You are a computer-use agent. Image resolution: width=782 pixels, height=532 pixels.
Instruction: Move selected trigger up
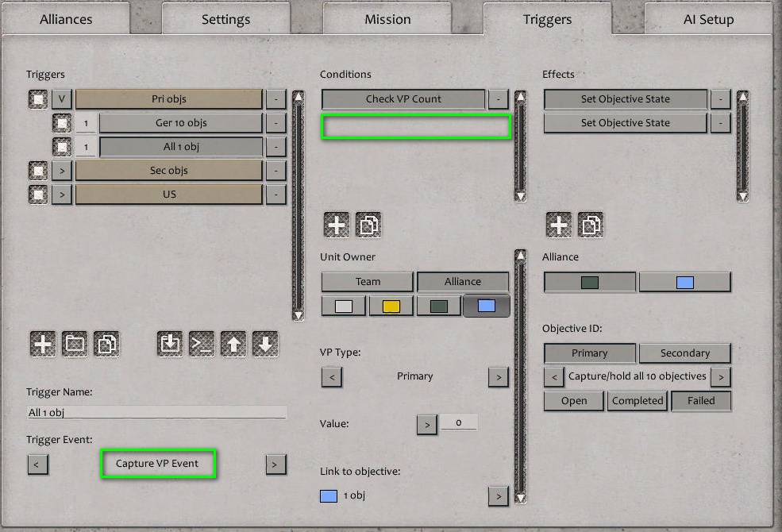tap(233, 344)
